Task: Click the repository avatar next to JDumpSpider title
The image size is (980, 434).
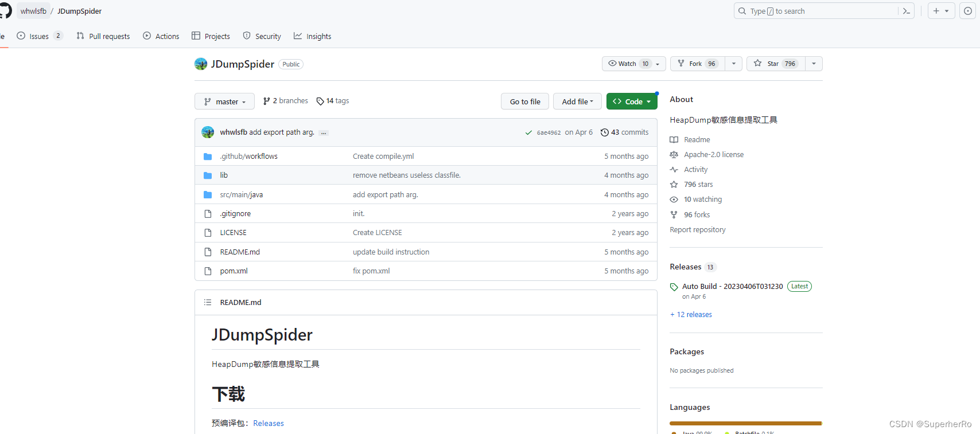Action: tap(201, 64)
